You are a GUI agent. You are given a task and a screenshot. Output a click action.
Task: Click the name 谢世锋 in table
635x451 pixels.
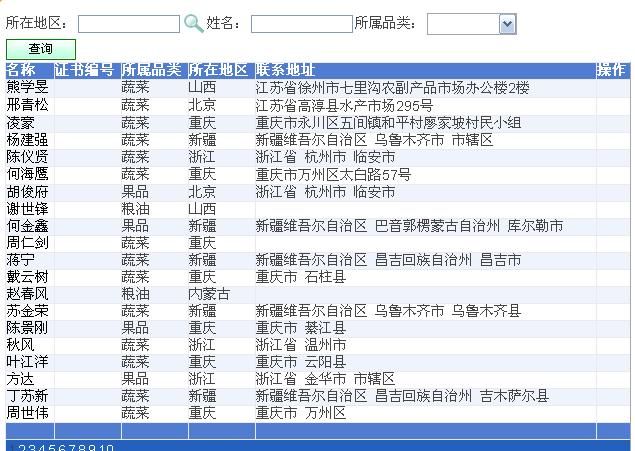pyautogui.click(x=27, y=209)
